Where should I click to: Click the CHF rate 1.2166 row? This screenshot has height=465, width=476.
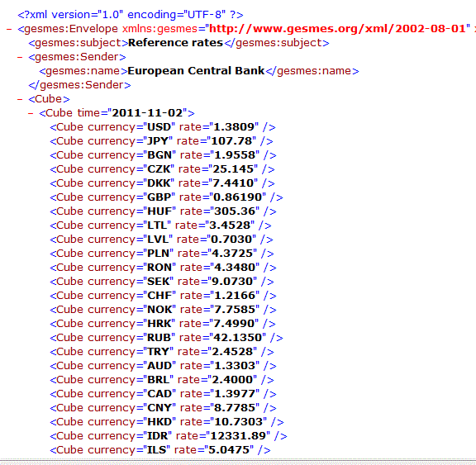(x=163, y=296)
